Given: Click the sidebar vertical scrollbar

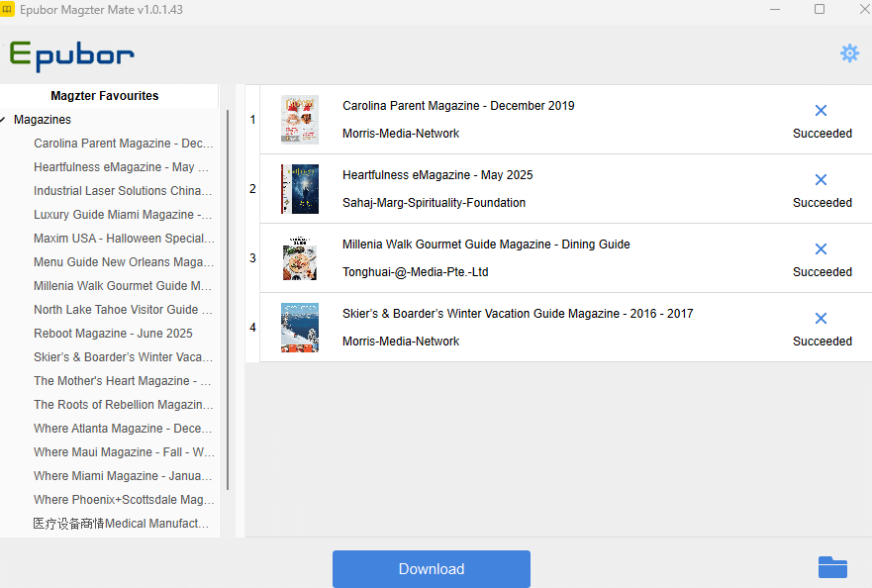Looking at the screenshot, I should 229,297.
